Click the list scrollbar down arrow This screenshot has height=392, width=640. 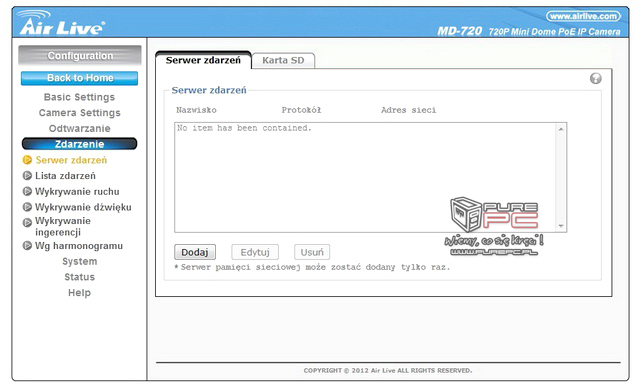tap(561, 226)
